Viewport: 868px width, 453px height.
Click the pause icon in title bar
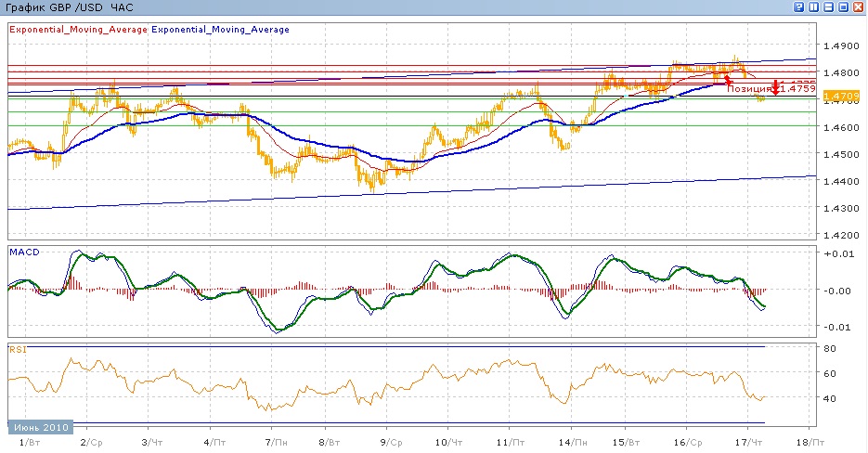[x=814, y=6]
